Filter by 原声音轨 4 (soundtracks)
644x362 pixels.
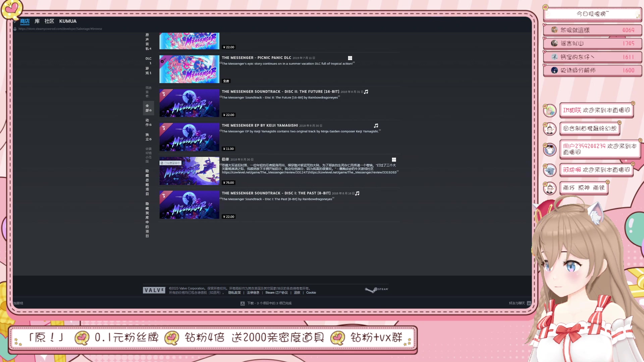(148, 42)
